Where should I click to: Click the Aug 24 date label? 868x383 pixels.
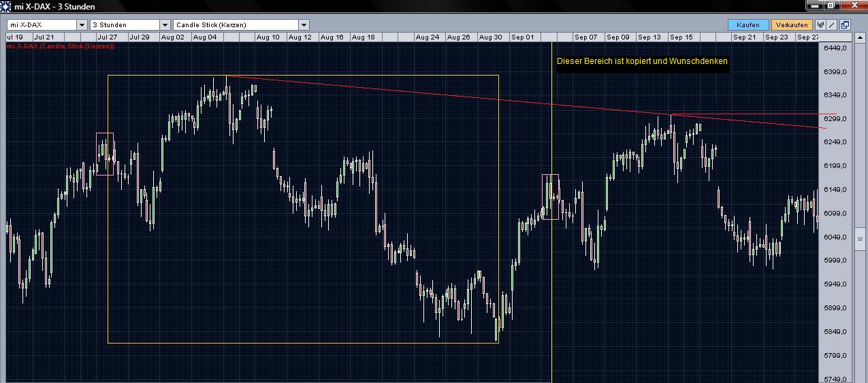[427, 37]
